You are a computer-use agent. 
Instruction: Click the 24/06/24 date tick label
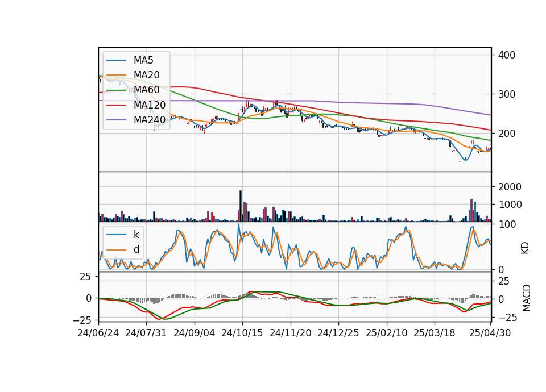coord(98,333)
